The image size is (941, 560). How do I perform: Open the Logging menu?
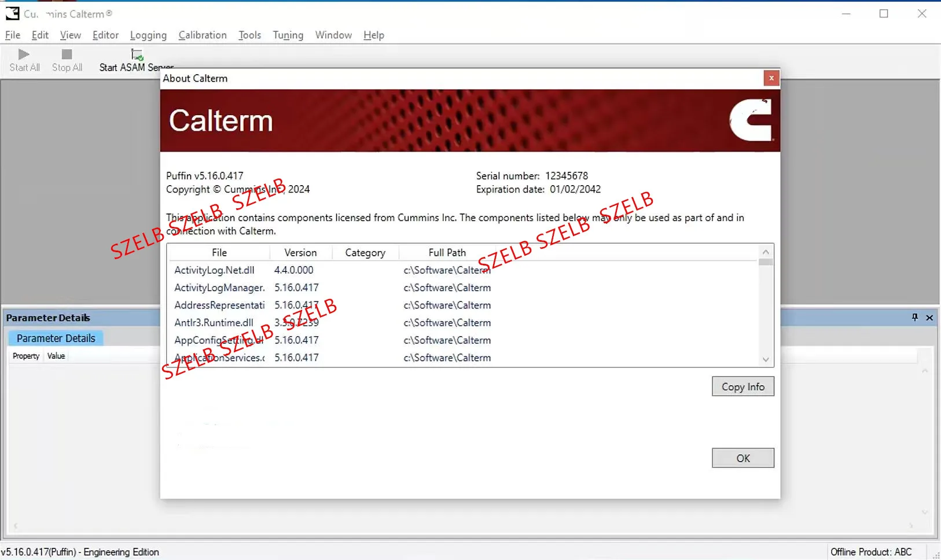point(148,35)
